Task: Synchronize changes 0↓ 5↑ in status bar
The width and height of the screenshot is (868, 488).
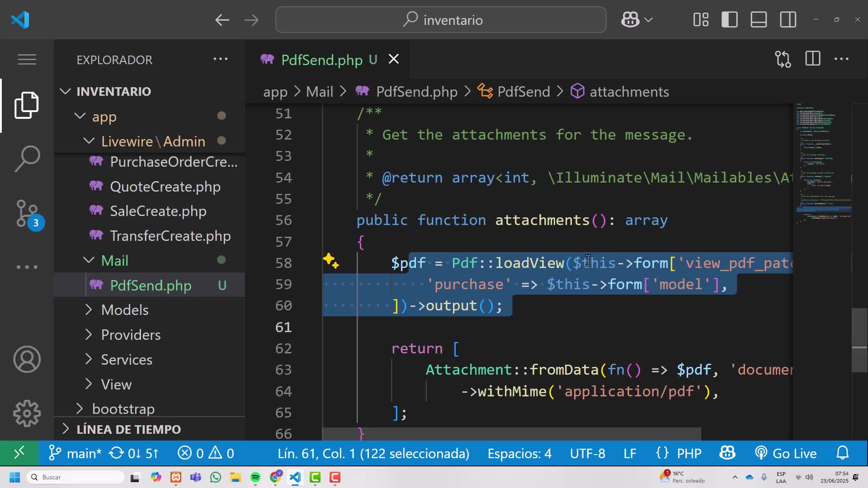Action: (x=134, y=453)
